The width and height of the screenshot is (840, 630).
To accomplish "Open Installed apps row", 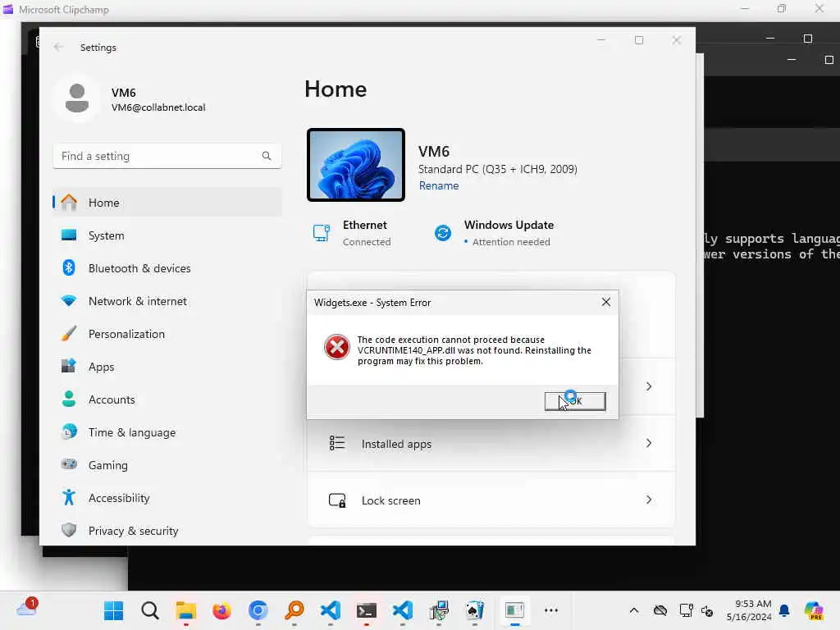I will click(491, 444).
